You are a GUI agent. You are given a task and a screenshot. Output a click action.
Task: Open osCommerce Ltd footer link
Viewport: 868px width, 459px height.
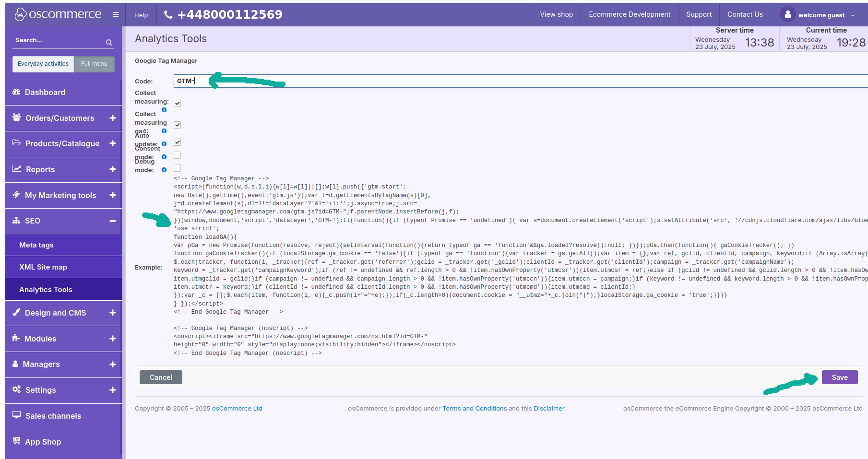pos(237,409)
